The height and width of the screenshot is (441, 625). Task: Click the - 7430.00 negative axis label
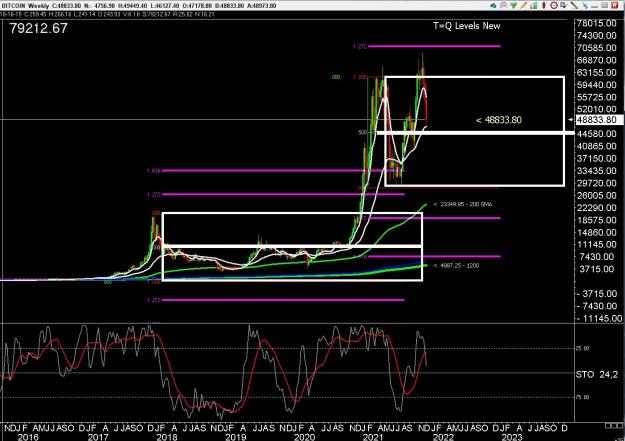coord(596,306)
